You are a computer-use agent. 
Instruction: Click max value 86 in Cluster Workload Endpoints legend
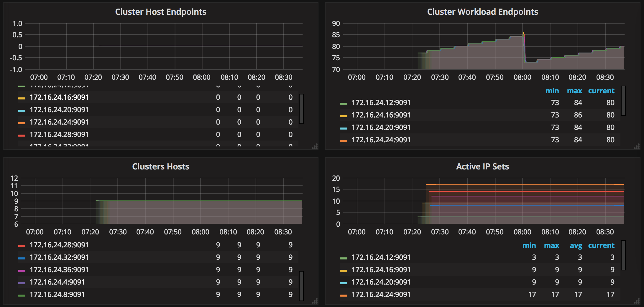tap(578, 115)
